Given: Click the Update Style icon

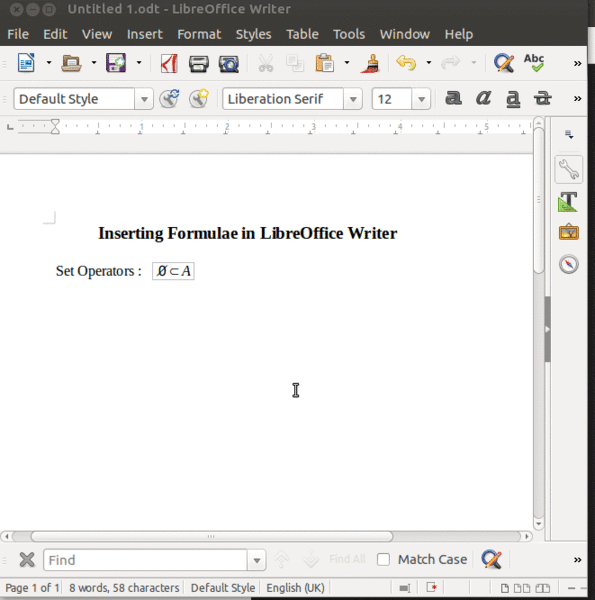Looking at the screenshot, I should point(169,99).
